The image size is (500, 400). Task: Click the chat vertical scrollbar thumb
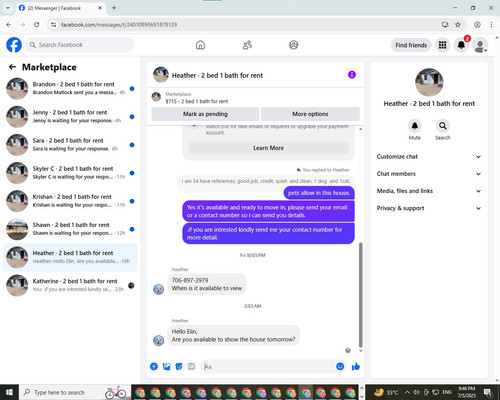[360, 295]
